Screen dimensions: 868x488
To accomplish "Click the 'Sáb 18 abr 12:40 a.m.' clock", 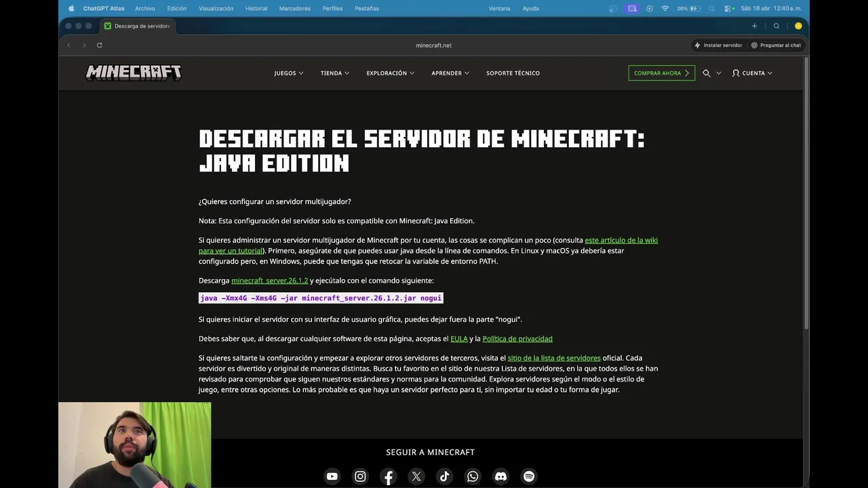I will pos(772,8).
